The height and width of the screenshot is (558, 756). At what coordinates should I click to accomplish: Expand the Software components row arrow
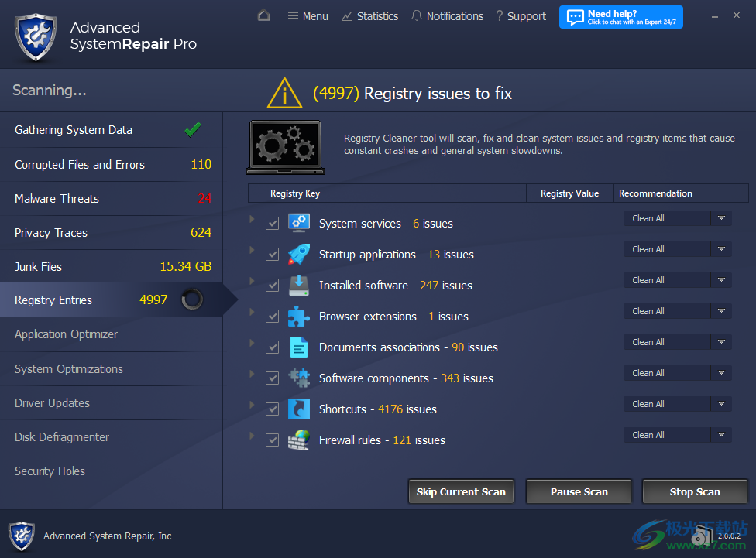coord(252,374)
